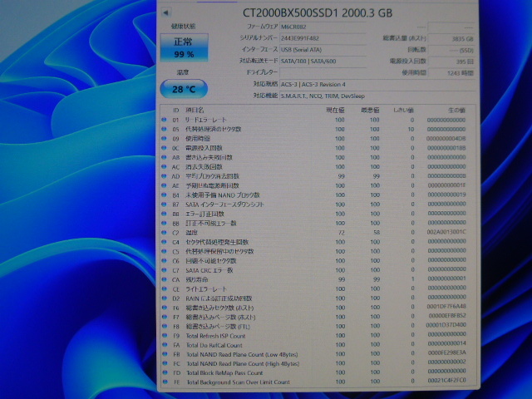
Task: Click status icon for ID B7 SATA row
Action: click(165, 204)
